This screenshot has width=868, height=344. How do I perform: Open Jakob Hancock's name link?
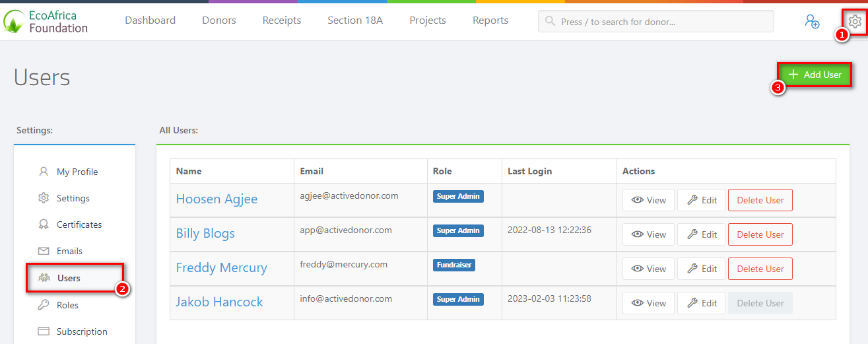point(219,302)
